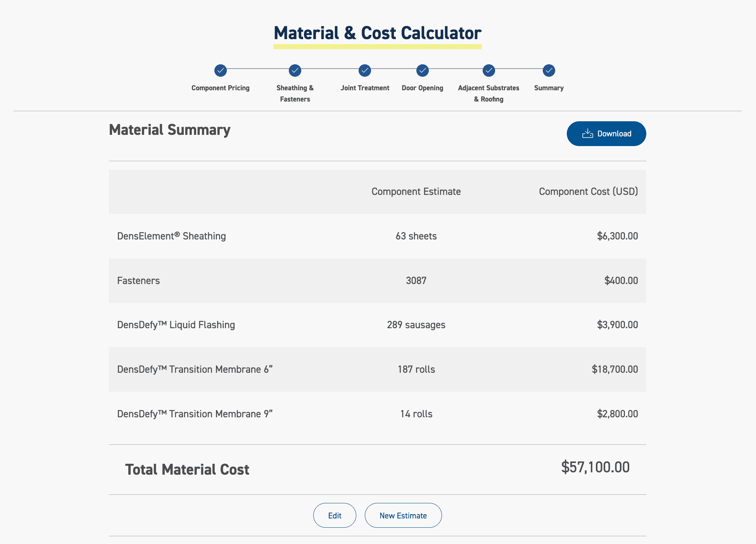Click the download arrow icon on Download button
The image size is (756, 544).
coord(588,133)
